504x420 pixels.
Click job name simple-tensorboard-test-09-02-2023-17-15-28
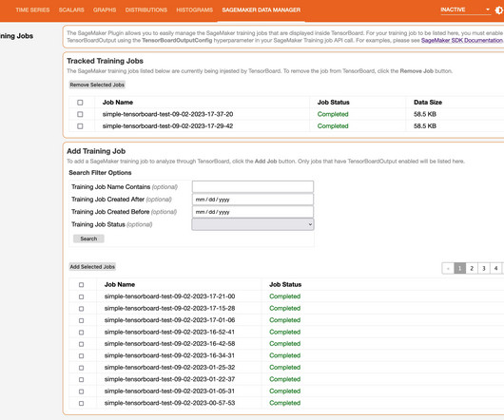pos(169,308)
